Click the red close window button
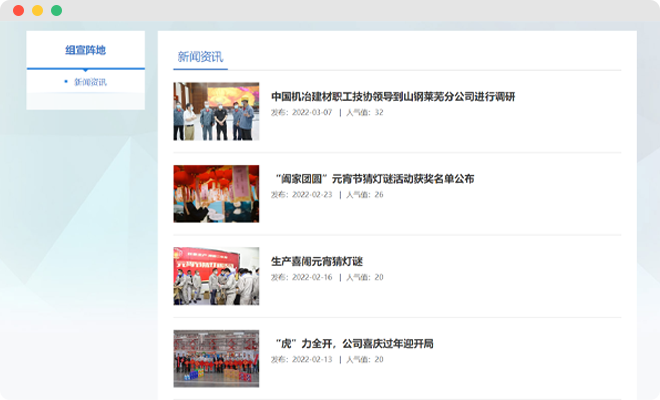Image resolution: width=660 pixels, height=400 pixels. coord(19,11)
